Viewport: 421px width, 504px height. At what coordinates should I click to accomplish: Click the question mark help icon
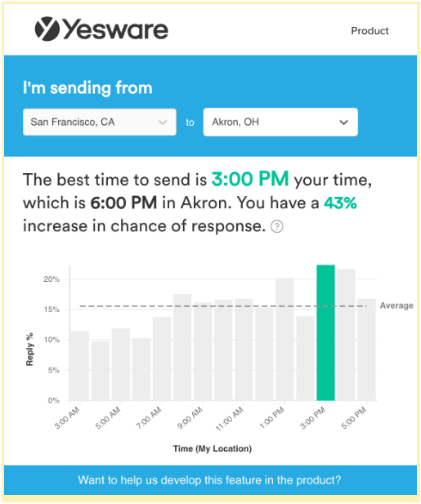tap(276, 226)
